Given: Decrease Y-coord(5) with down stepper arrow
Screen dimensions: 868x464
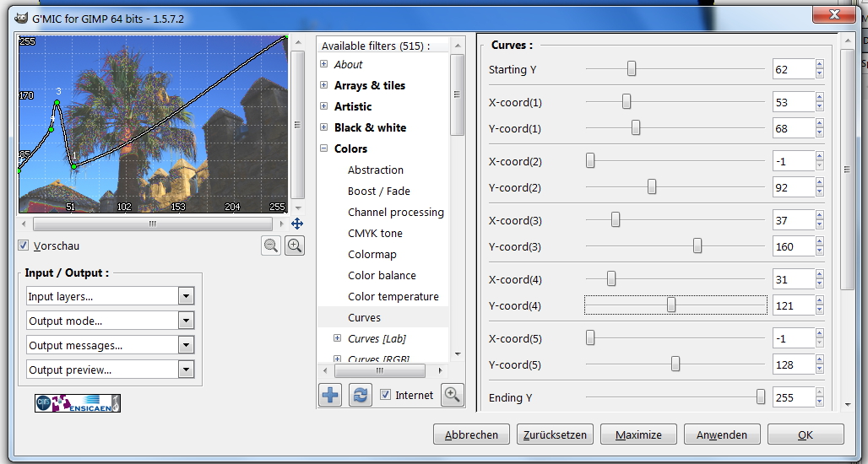Looking at the screenshot, I should click(819, 370).
